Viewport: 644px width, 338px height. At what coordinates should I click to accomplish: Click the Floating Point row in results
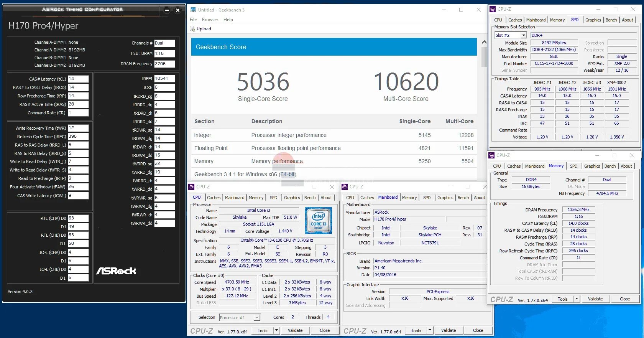pos(334,148)
